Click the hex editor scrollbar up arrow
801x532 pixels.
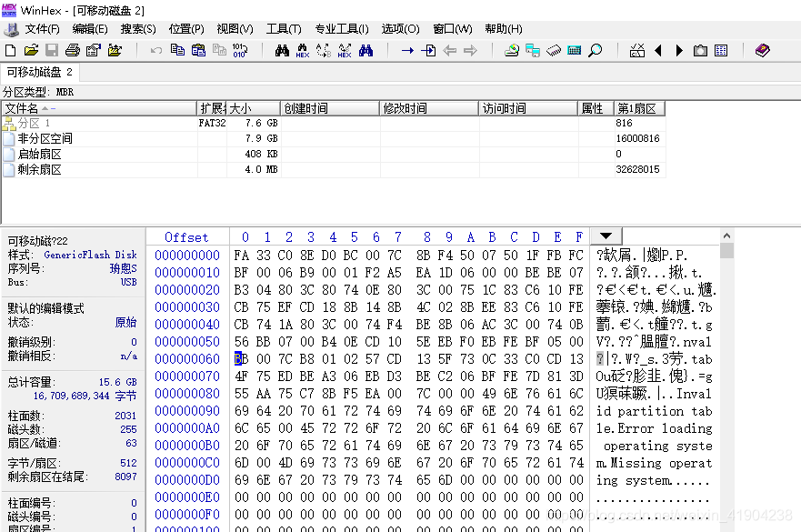pos(727,236)
